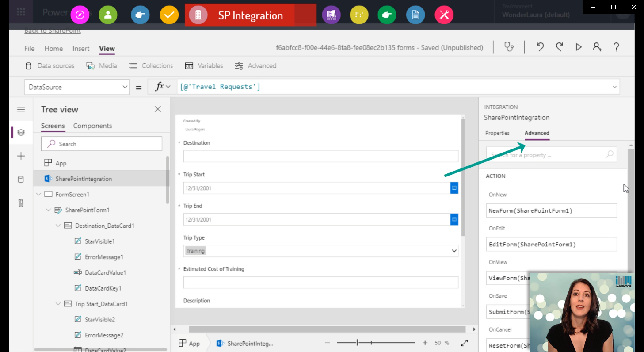Open Media on the View ribbon
The image size is (644, 352).
tap(102, 65)
